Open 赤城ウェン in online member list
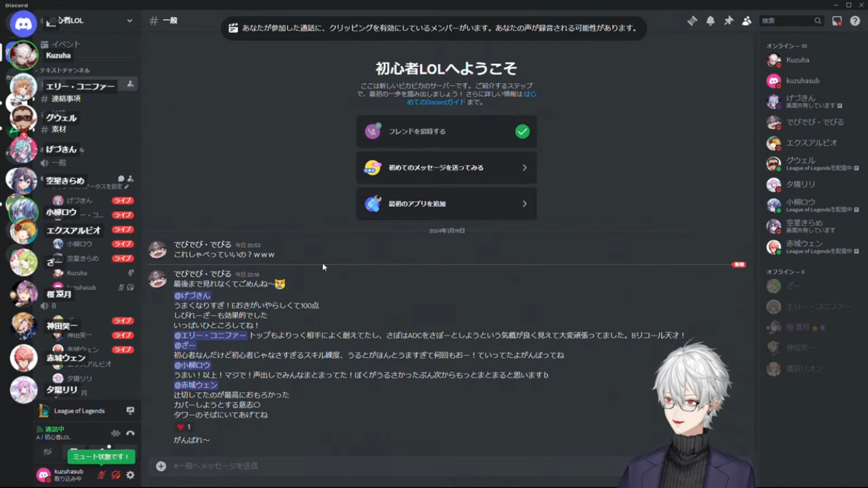Image resolution: width=868 pixels, height=488 pixels. tap(812, 247)
